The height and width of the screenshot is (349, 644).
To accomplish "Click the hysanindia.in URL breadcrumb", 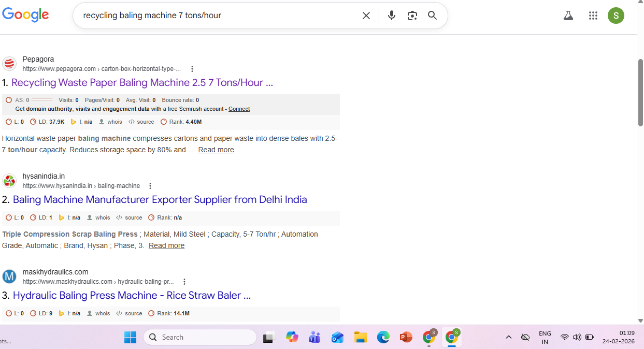I will (81, 186).
